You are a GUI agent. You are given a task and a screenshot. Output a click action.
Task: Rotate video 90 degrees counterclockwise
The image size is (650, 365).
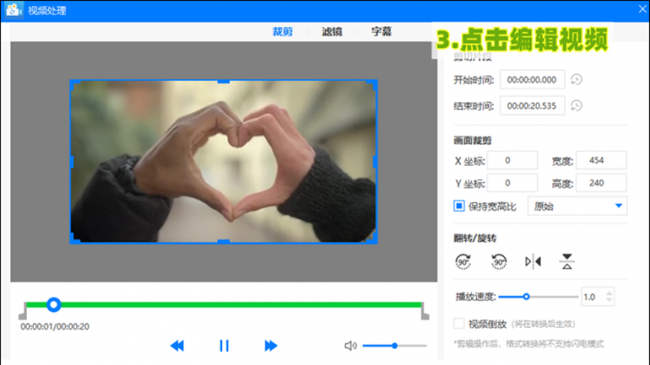tap(499, 262)
